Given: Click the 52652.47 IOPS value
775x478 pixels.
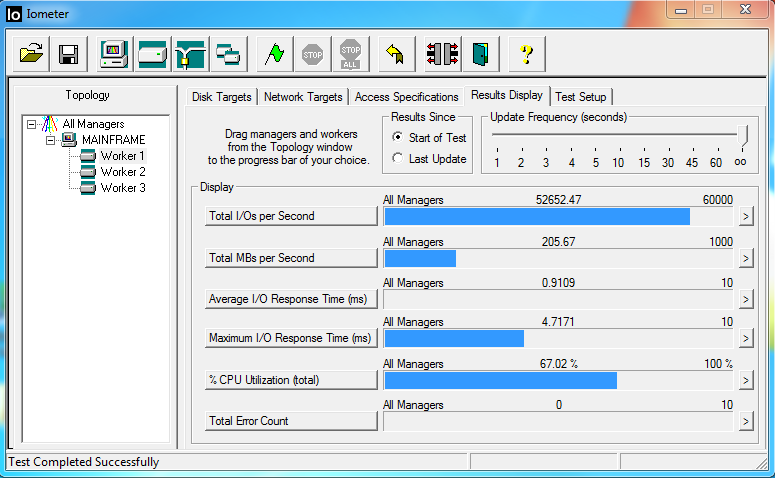Looking at the screenshot, I should pos(559,200).
